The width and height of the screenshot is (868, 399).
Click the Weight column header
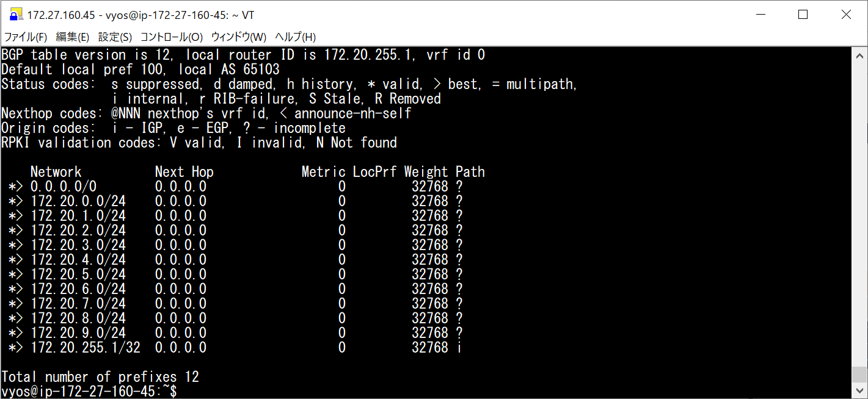(x=426, y=172)
